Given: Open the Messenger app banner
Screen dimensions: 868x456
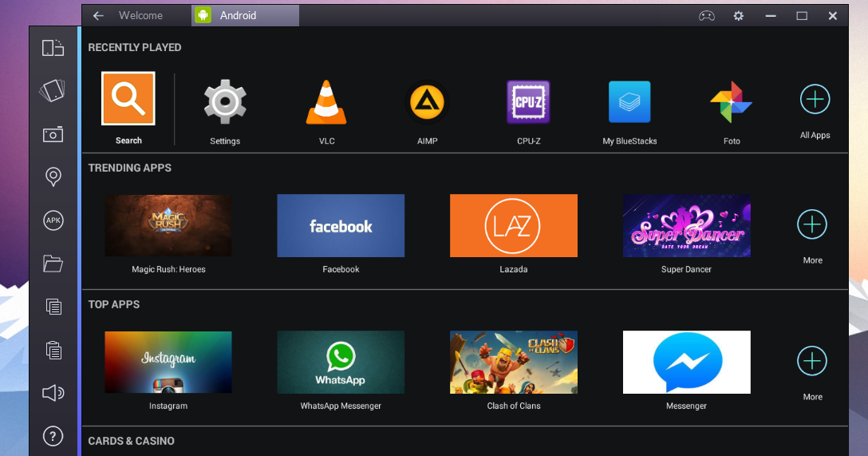Looking at the screenshot, I should point(686,363).
